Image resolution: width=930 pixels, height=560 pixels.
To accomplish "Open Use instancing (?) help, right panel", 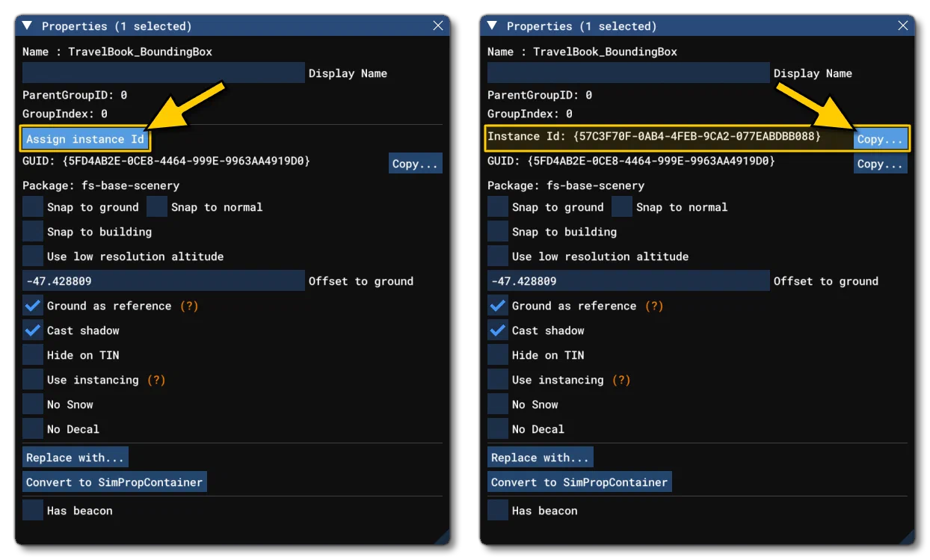I will tap(621, 380).
